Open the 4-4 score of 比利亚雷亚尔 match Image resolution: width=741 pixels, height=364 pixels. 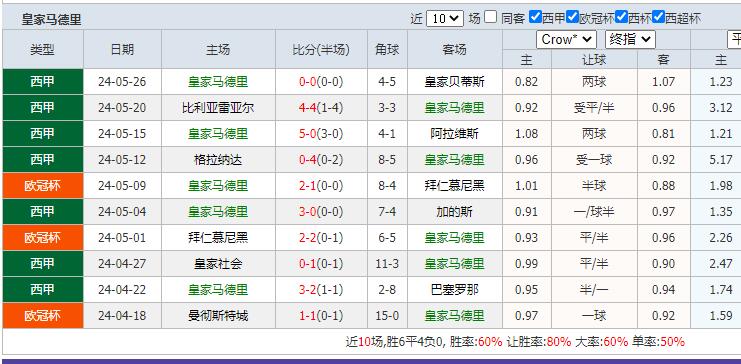307,108
